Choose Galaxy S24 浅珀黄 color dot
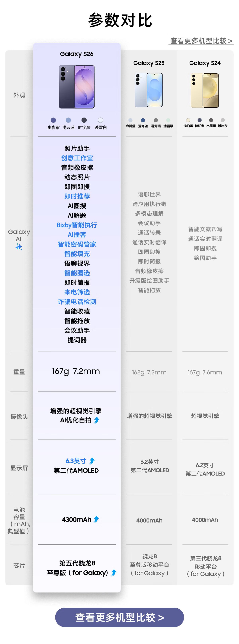The width and height of the screenshot is (239, 644). (188, 120)
